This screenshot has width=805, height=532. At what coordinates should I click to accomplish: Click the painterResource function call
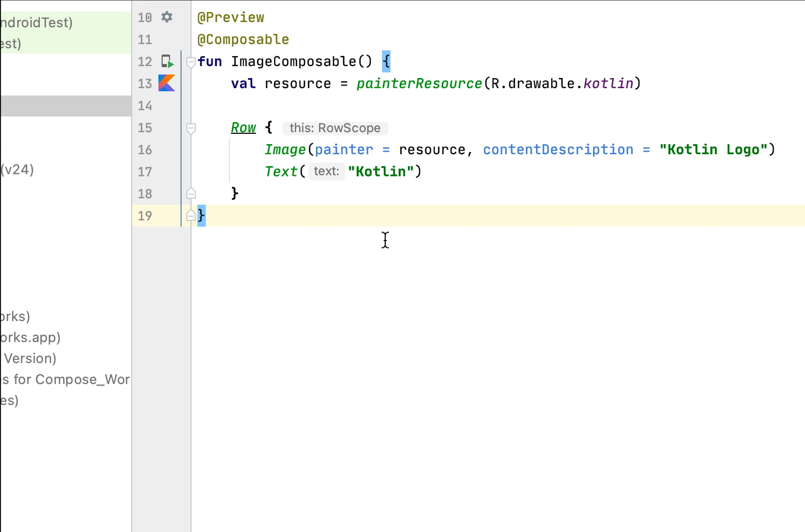coord(419,83)
